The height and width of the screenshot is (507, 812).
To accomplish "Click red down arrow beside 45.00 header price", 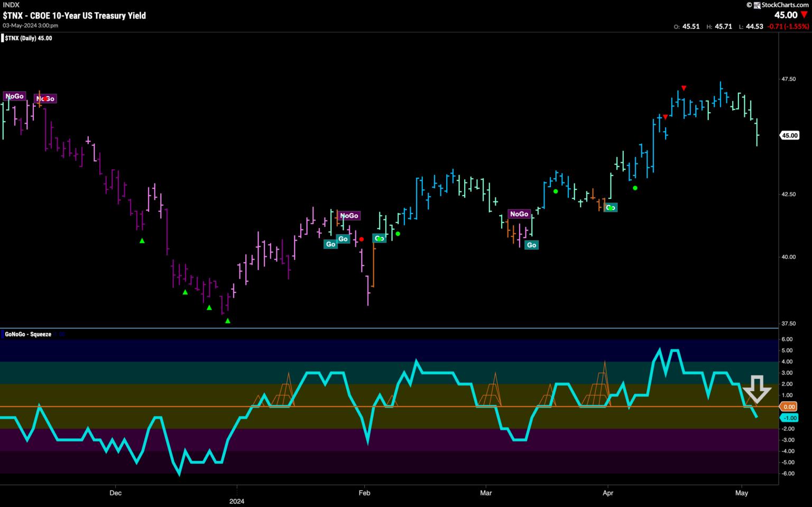I will tap(804, 15).
